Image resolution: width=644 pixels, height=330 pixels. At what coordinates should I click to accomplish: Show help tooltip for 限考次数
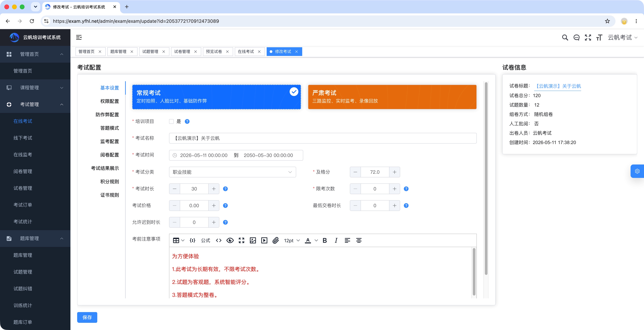click(406, 189)
